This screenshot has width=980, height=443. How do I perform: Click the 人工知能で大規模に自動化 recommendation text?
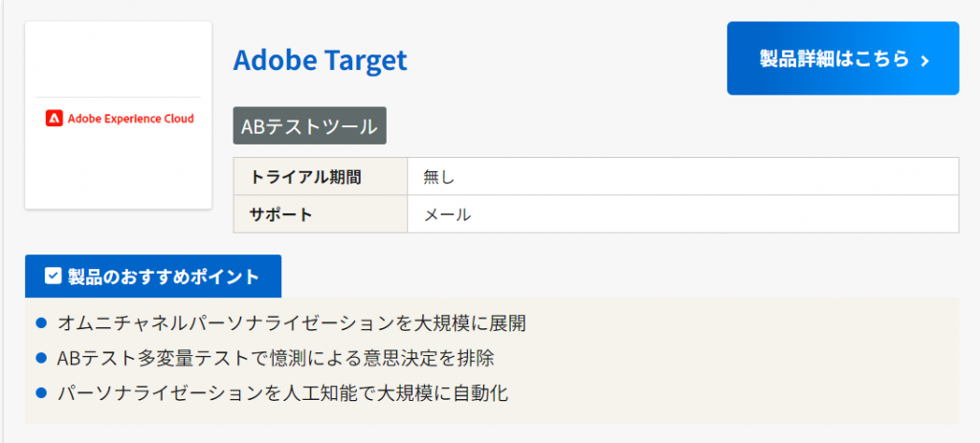[x=283, y=392]
